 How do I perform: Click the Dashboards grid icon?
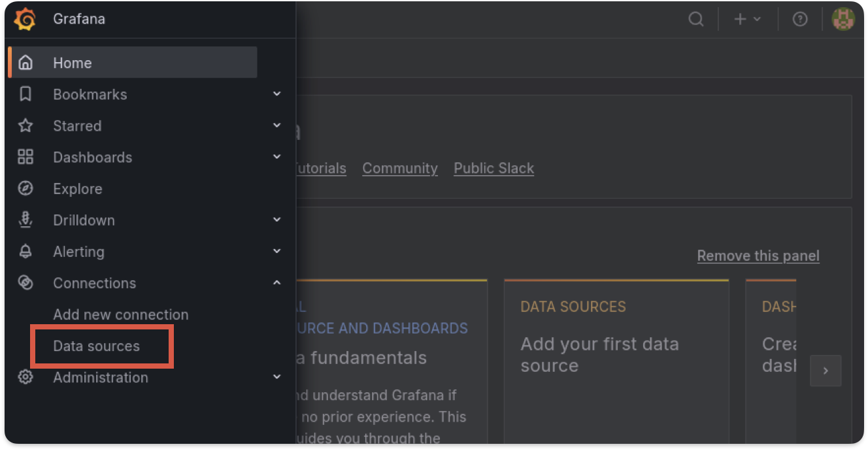25,158
